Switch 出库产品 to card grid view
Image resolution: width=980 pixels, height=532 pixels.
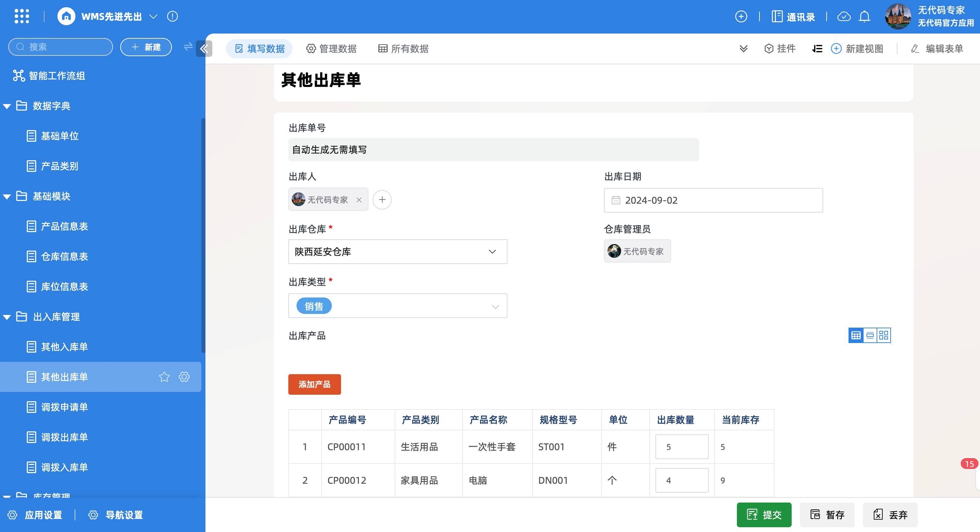[884, 335]
